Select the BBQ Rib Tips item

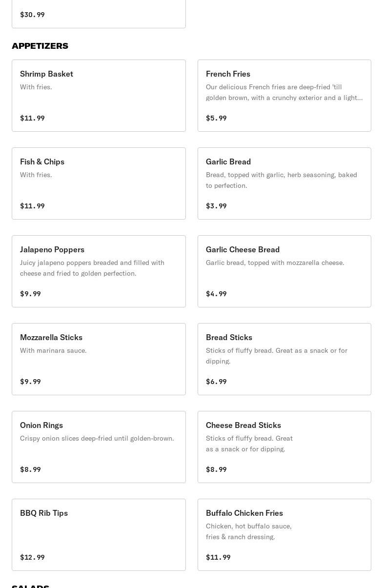pos(99,535)
